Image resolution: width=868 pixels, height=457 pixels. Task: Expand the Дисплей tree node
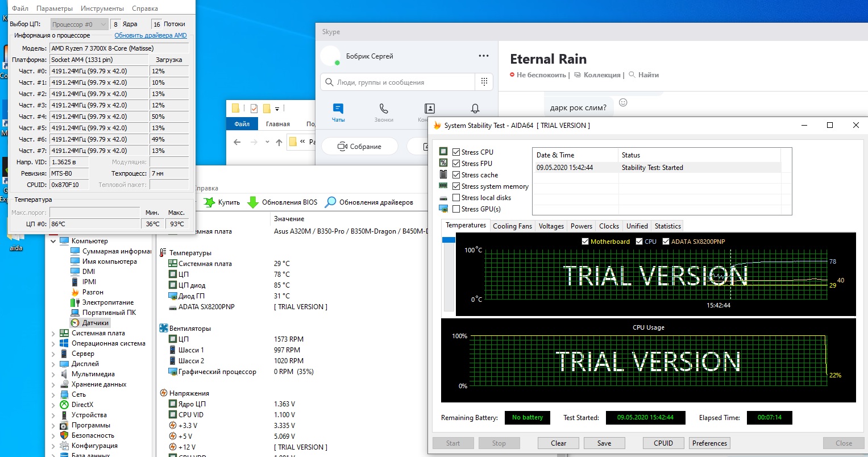(53, 364)
